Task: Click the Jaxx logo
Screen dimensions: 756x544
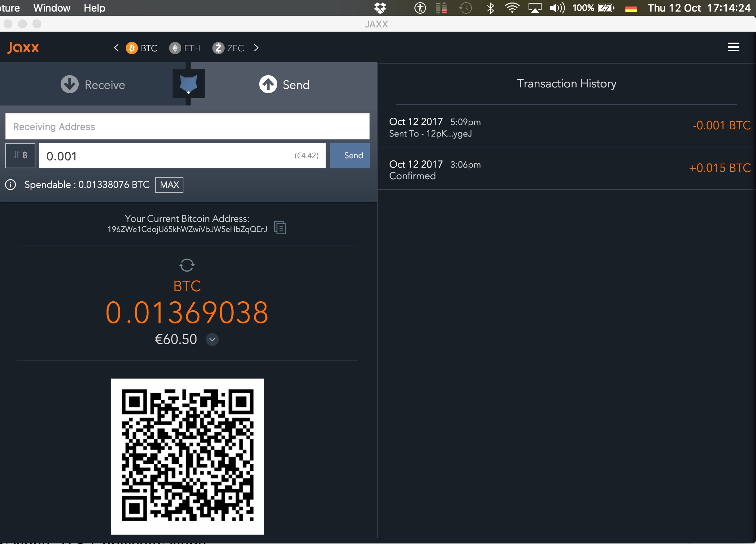Action: pos(23,47)
